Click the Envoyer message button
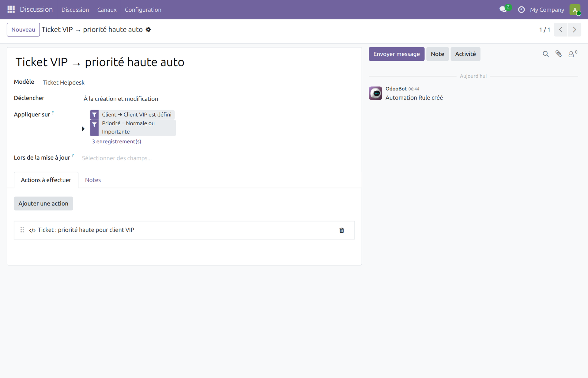588x378 pixels. tap(396, 54)
